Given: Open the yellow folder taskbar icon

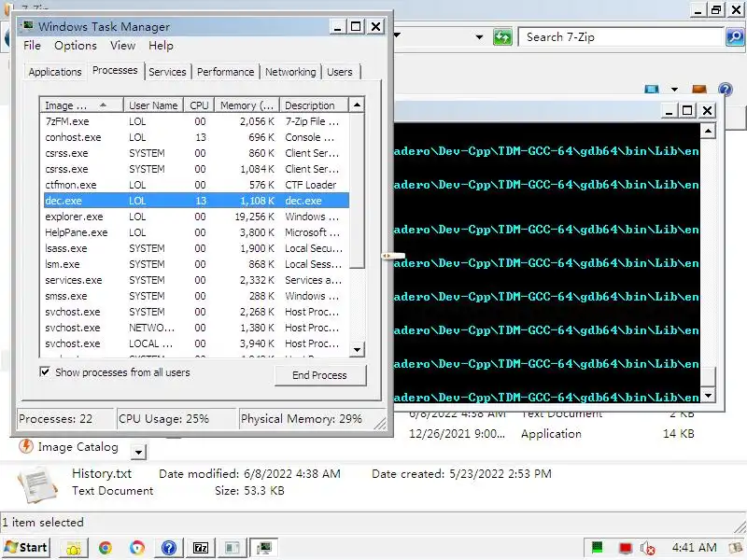Looking at the screenshot, I should pyautogui.click(x=74, y=548).
